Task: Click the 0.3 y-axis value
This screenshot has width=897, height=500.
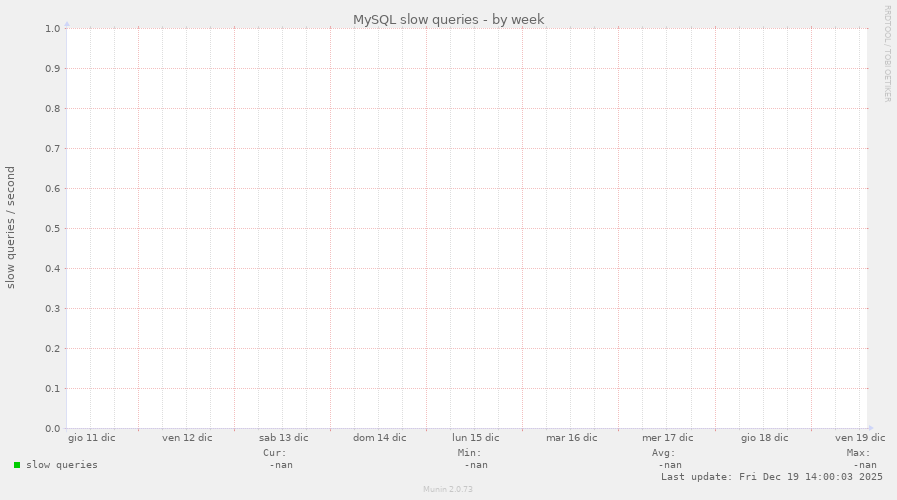Action: 53,309
